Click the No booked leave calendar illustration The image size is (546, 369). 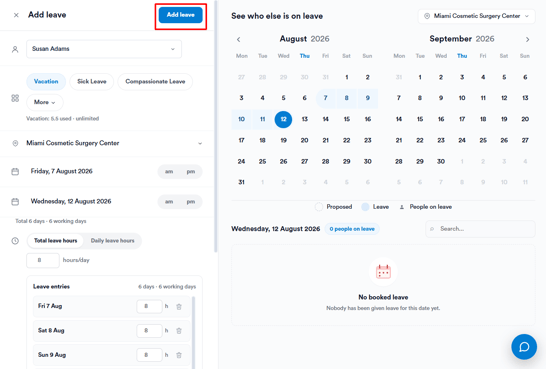click(383, 272)
